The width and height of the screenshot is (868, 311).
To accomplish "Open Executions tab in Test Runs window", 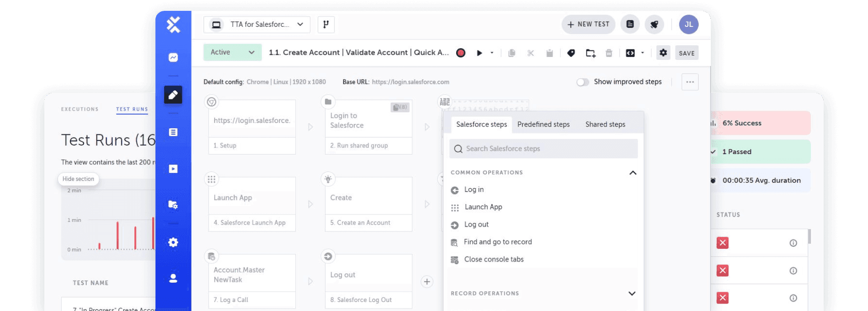I will (80, 109).
